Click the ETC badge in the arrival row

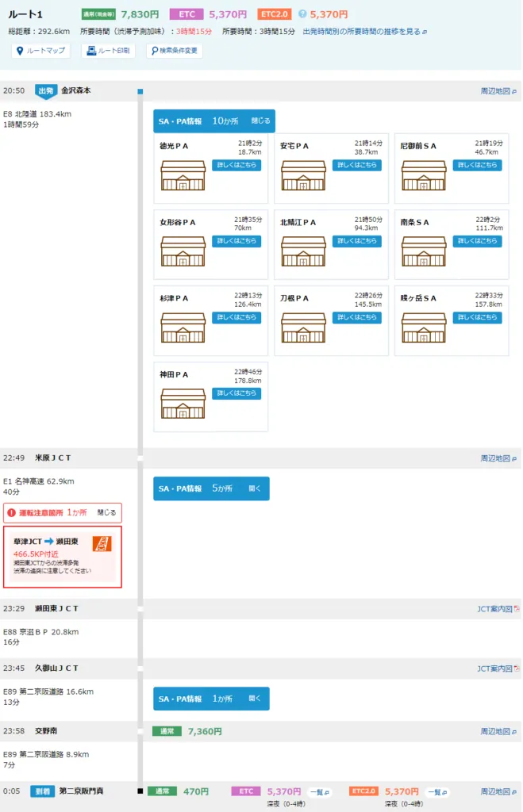click(x=246, y=791)
